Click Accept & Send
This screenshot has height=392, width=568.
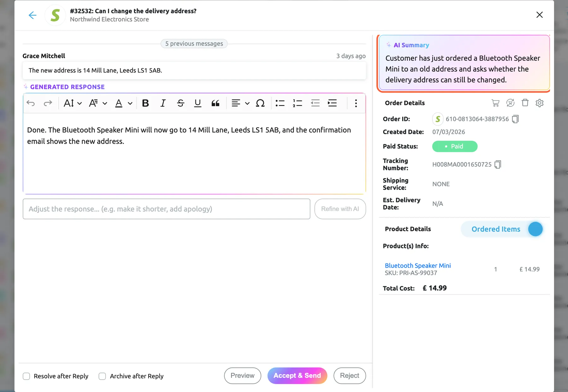coord(297,376)
